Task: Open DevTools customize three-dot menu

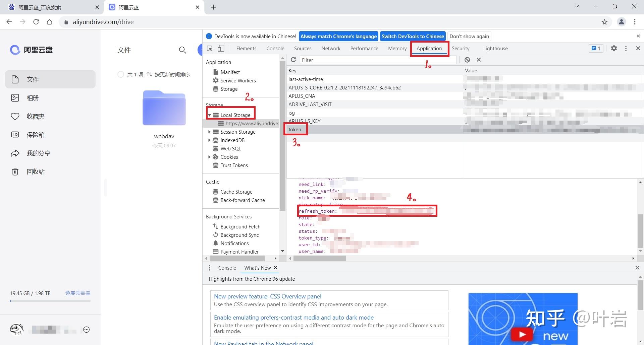Action: [x=626, y=48]
